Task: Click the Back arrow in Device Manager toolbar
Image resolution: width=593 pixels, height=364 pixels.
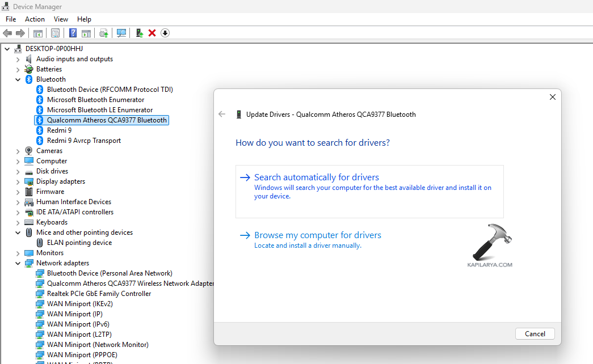Action: click(x=7, y=33)
